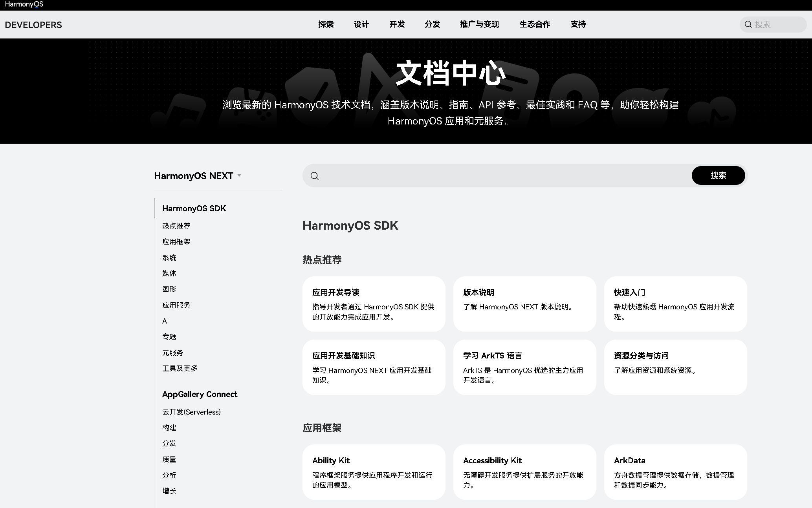Open the 资源分类与访问 card
This screenshot has height=508, width=812.
click(676, 367)
